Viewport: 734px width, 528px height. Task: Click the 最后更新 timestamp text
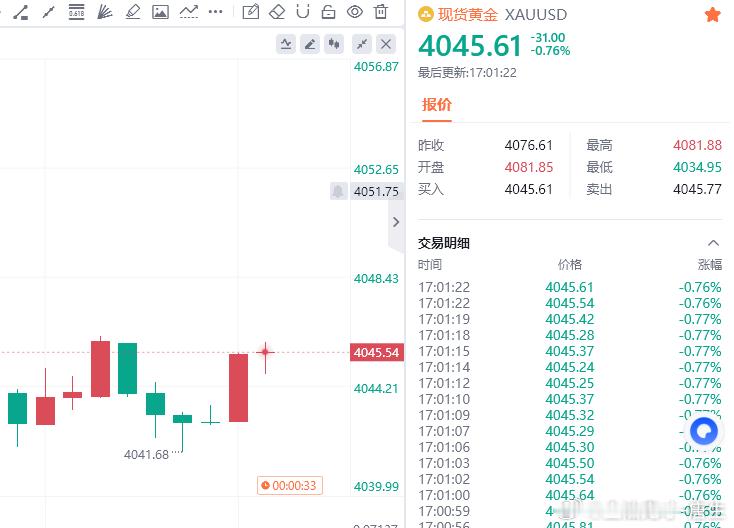click(467, 73)
